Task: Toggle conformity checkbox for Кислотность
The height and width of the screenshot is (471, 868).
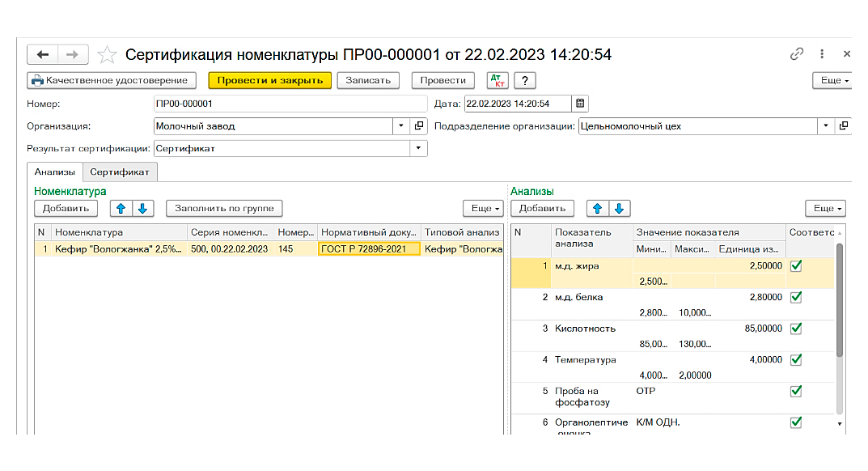Action: [x=796, y=329]
